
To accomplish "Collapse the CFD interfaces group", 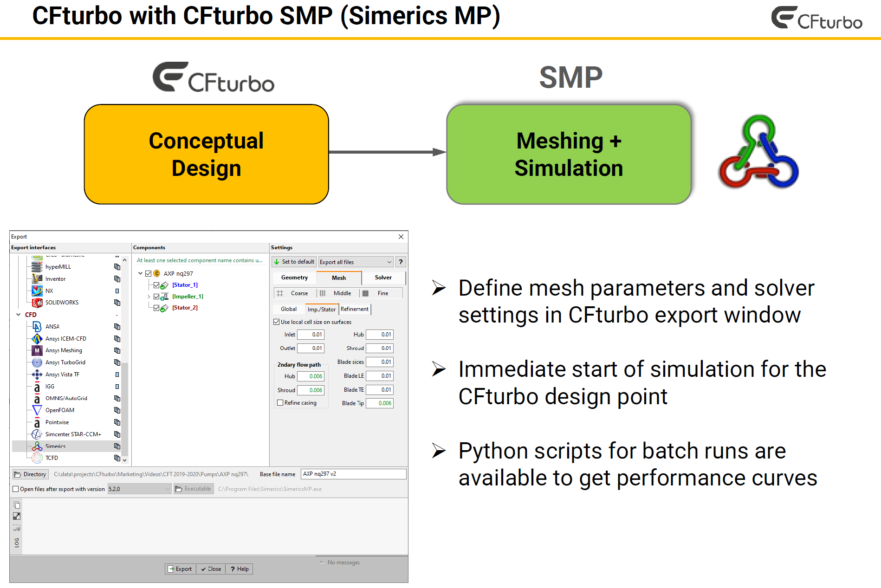I will (x=19, y=315).
